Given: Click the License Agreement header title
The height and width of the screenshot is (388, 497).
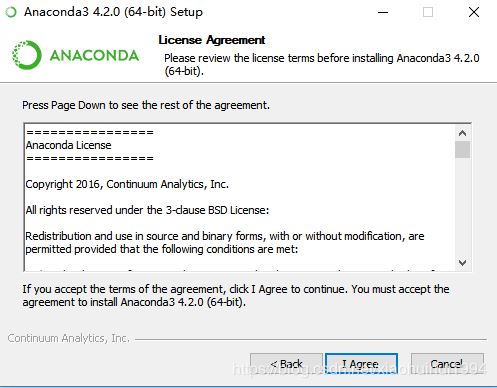Looking at the screenshot, I should (x=212, y=40).
